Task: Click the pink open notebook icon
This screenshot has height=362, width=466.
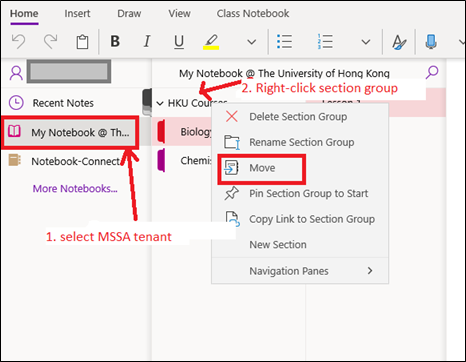Action: pyautogui.click(x=15, y=131)
